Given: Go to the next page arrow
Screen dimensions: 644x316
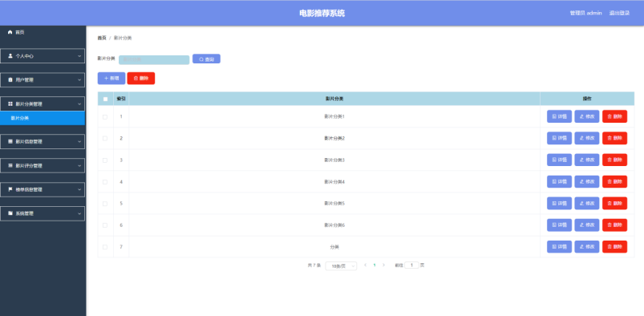Looking at the screenshot, I should (x=383, y=265).
